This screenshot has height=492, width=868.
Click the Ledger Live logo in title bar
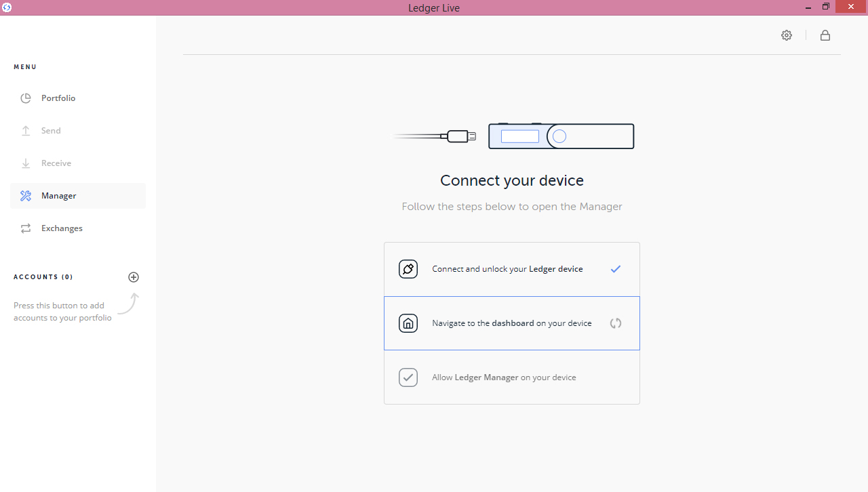click(x=6, y=7)
